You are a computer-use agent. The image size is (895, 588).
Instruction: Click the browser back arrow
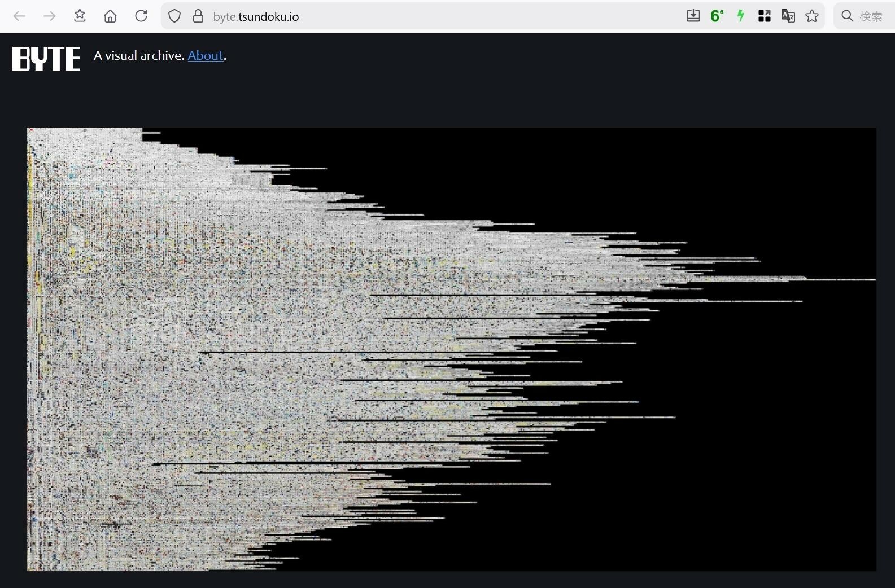point(19,16)
